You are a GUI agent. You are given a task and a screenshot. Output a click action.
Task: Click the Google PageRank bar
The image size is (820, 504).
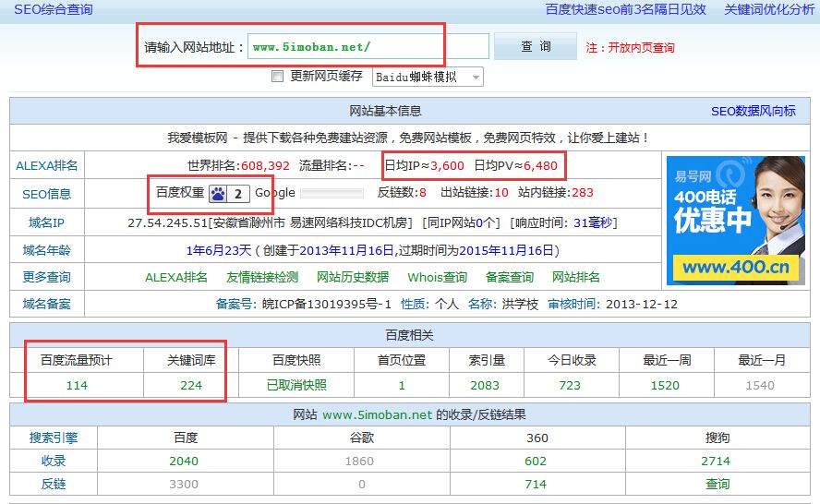pos(332,193)
